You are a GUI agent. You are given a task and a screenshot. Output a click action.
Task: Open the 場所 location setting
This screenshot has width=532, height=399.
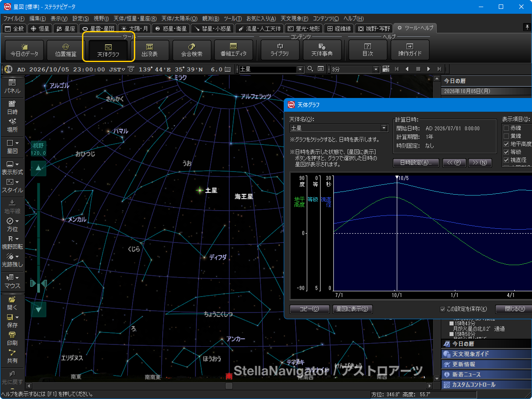point(12,125)
